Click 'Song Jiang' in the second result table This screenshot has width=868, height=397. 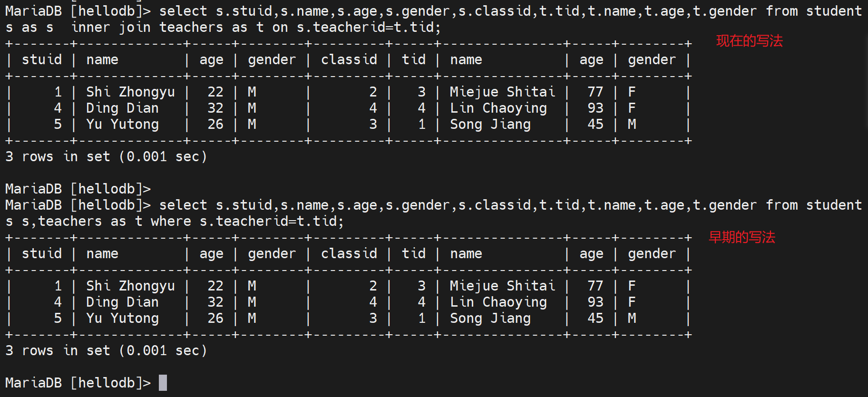(490, 319)
